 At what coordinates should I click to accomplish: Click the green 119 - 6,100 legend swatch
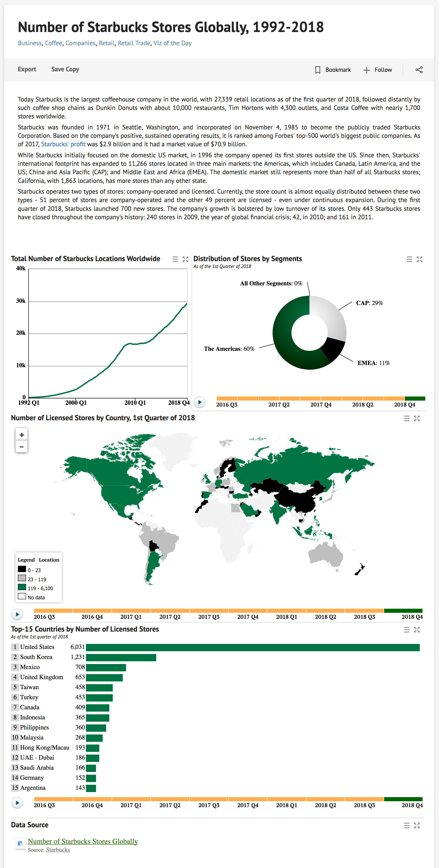[22, 587]
